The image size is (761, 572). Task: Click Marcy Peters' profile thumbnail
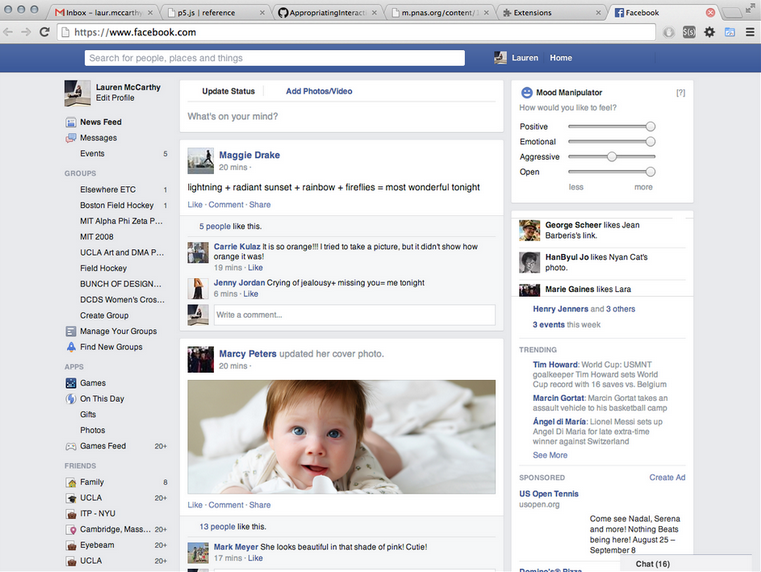click(x=200, y=360)
